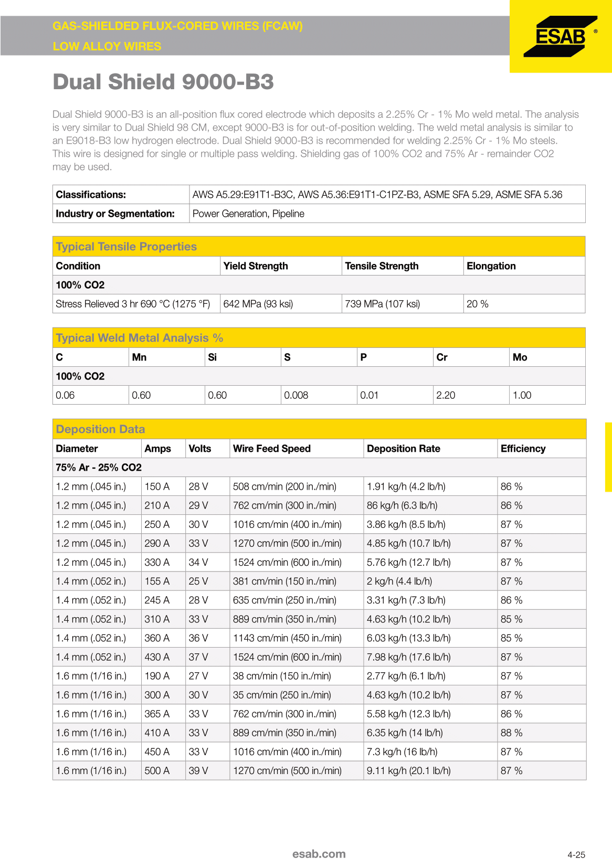Click the '88 %' efficiency cell
Image resolution: width=612 pixels, height=868 pixels.
(542, 733)
